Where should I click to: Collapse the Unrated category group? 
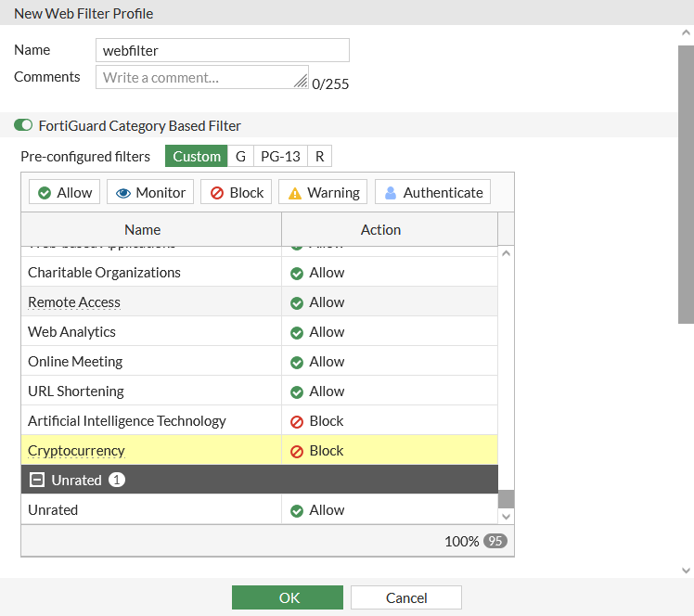pyautogui.click(x=37, y=481)
